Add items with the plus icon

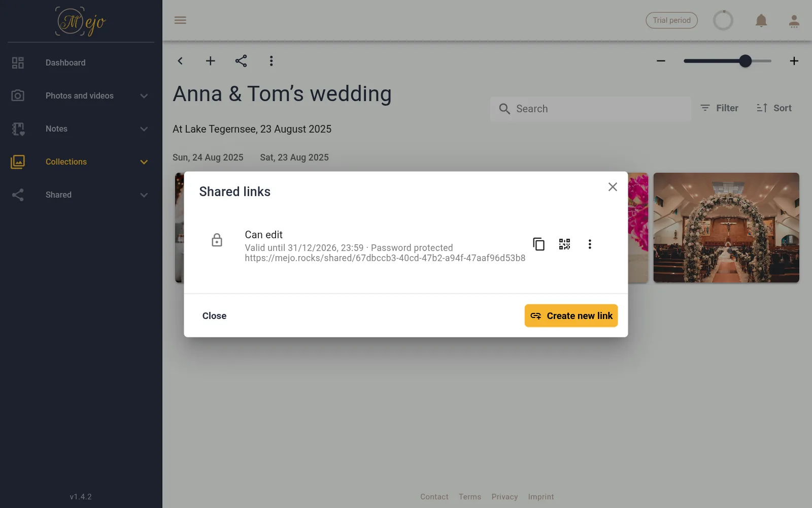tap(210, 61)
